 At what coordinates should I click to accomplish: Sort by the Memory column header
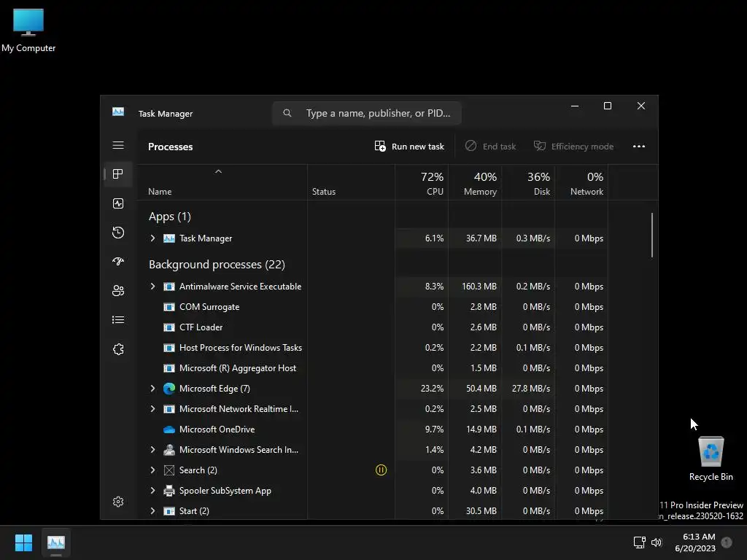475,183
